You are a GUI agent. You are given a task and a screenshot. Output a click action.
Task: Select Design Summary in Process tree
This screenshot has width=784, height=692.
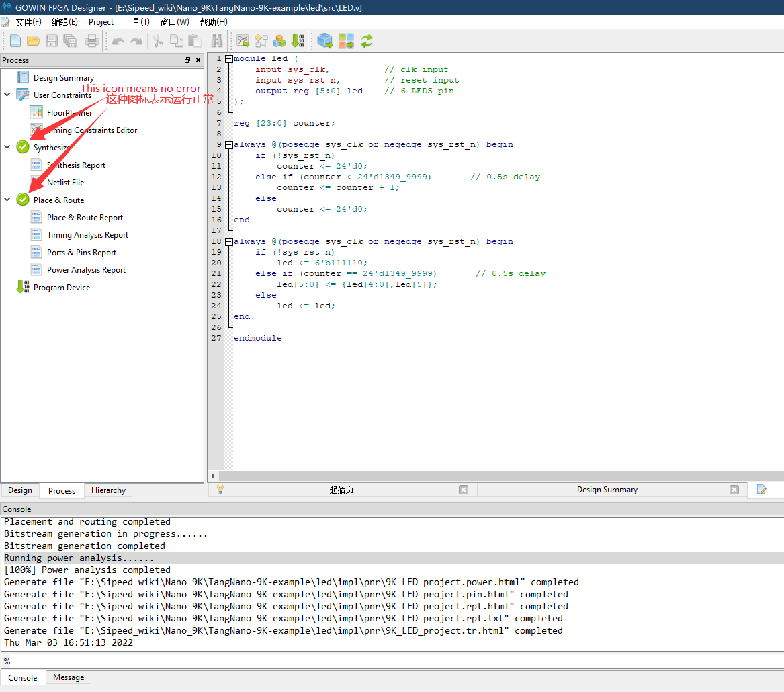[x=64, y=77]
